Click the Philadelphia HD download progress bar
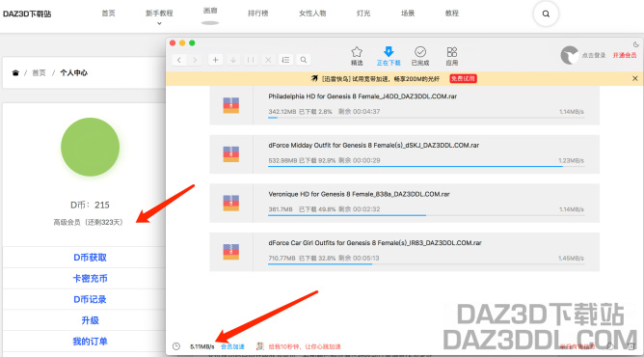The height and width of the screenshot is (357, 644). 426,118
